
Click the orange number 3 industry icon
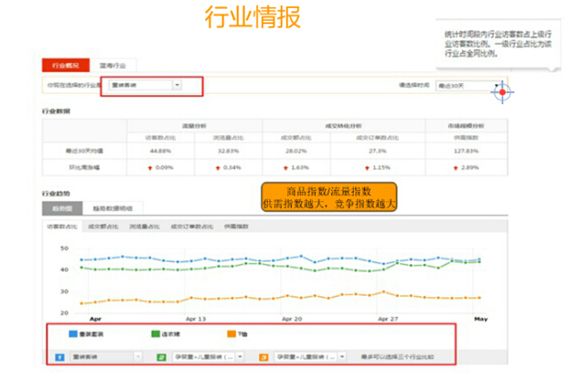pyautogui.click(x=264, y=357)
